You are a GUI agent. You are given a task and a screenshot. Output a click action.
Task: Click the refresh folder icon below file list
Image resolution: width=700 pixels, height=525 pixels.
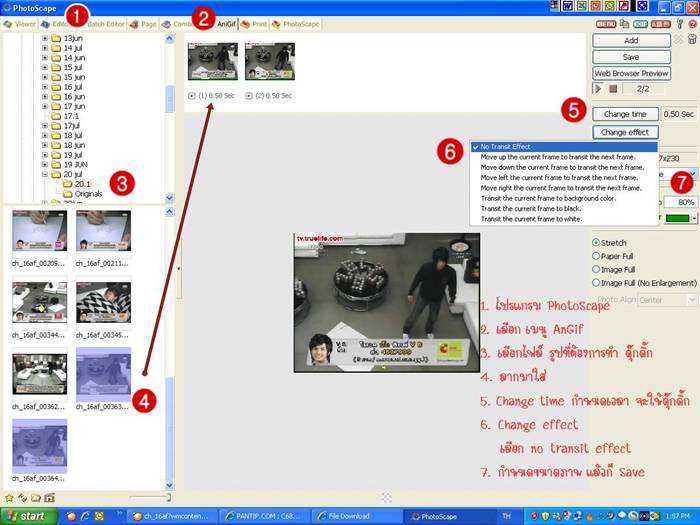22,498
